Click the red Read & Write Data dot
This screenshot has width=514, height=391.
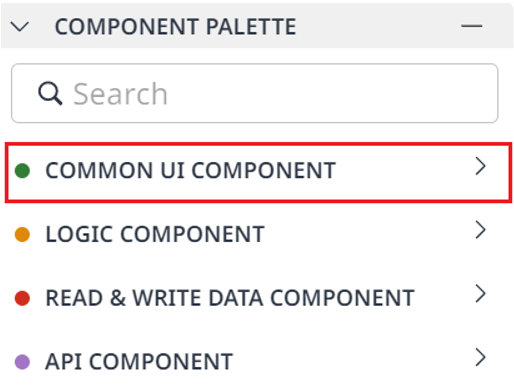point(22,298)
